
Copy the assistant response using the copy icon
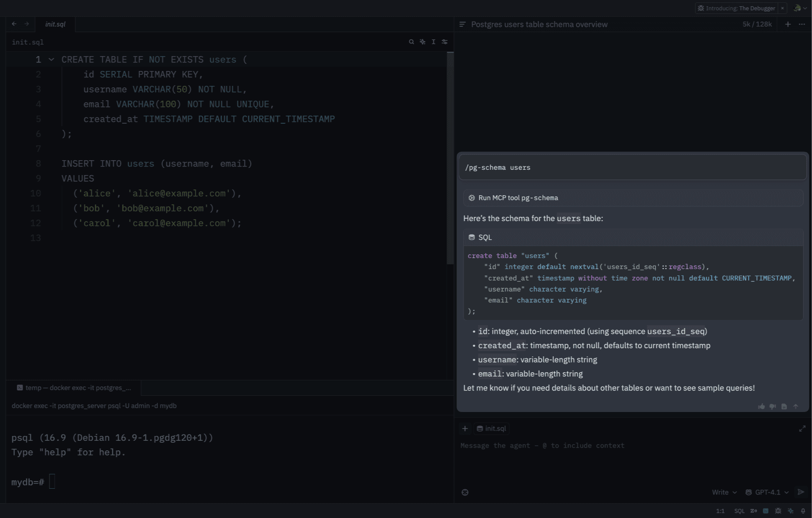coord(784,406)
